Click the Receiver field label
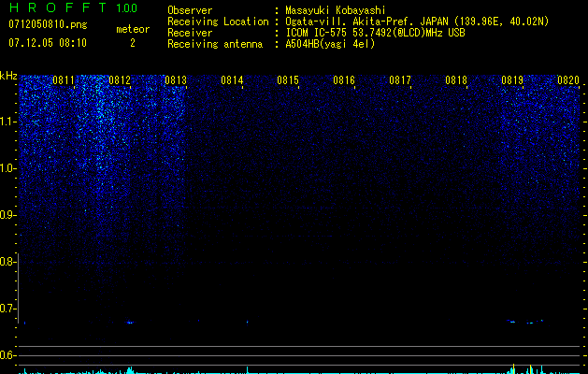The width and height of the screenshot is (588, 374). pos(190,33)
